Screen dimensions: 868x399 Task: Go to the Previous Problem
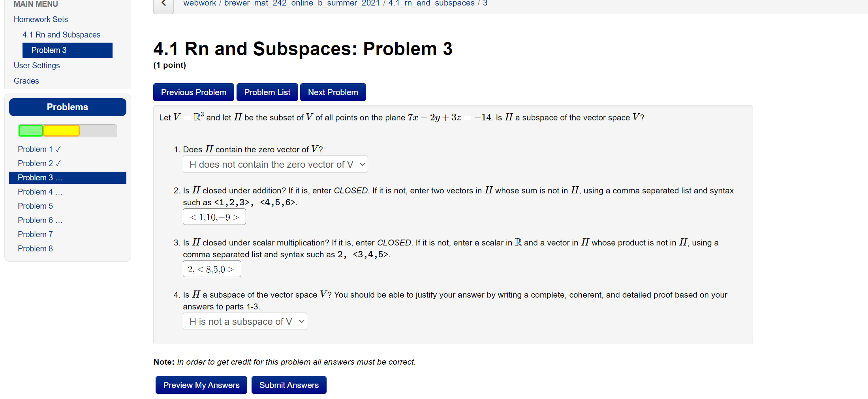tap(193, 92)
